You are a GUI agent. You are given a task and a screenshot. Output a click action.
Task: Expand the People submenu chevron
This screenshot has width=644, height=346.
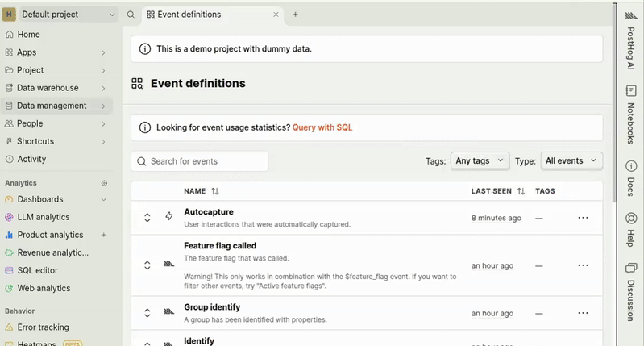(x=103, y=123)
